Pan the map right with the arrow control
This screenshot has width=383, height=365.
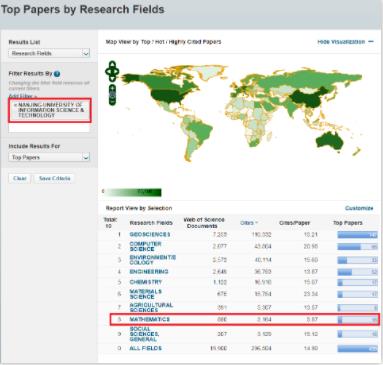click(117, 71)
